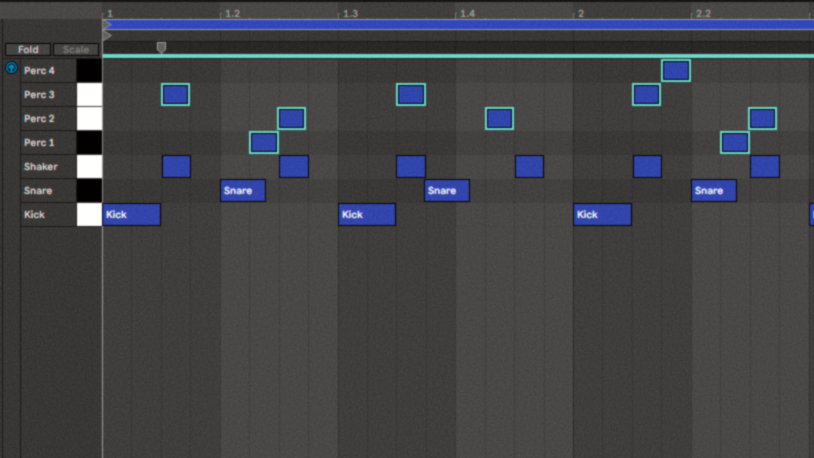Select the only Perc 4 note
The height and width of the screenshot is (458, 814).
676,71
